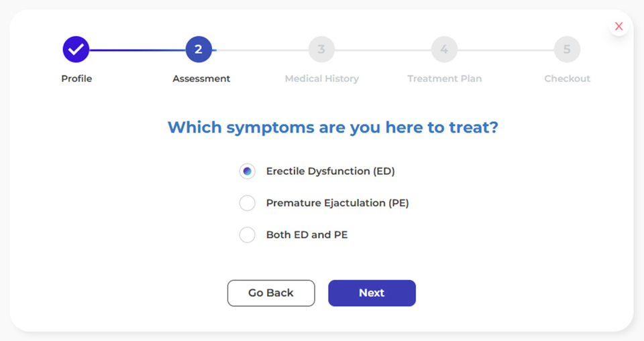
Task: Click the step 3 circle icon
Action: click(x=321, y=49)
